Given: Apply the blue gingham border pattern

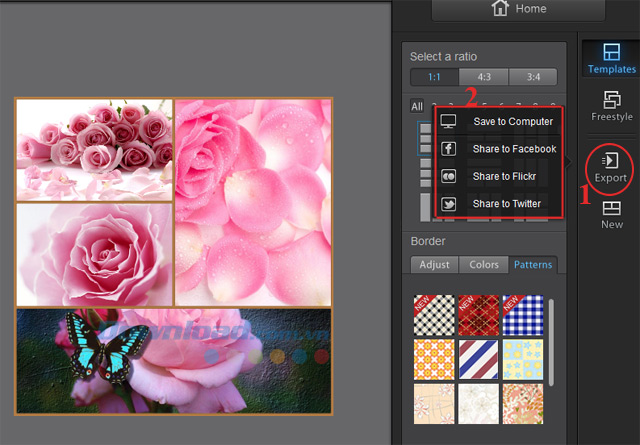Looking at the screenshot, I should coord(522,314).
